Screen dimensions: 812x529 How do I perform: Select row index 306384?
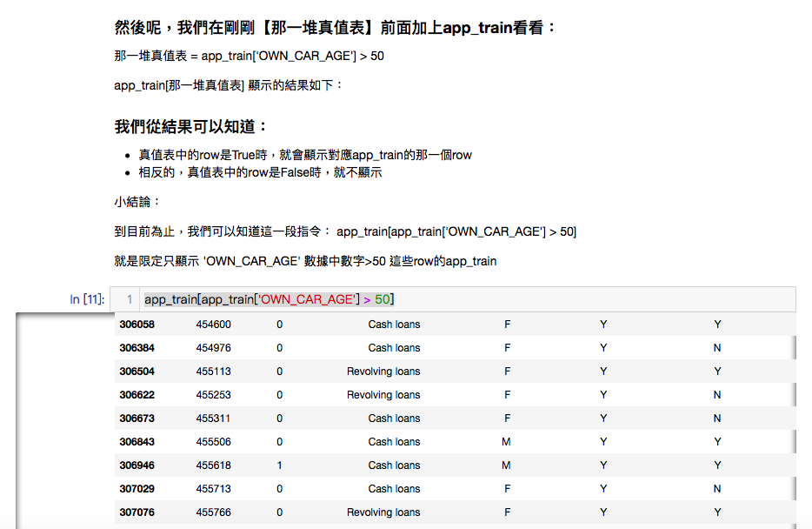[x=136, y=348]
